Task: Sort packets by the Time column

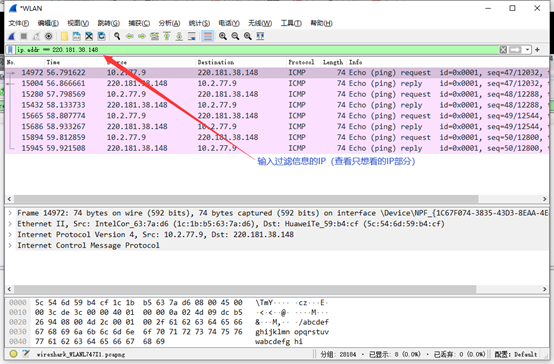Action: click(x=75, y=62)
